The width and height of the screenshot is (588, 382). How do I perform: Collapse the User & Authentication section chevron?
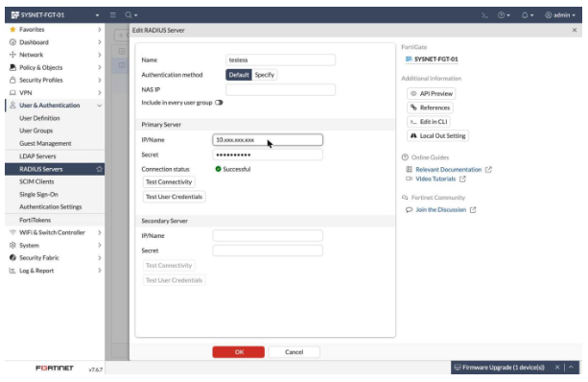100,106
